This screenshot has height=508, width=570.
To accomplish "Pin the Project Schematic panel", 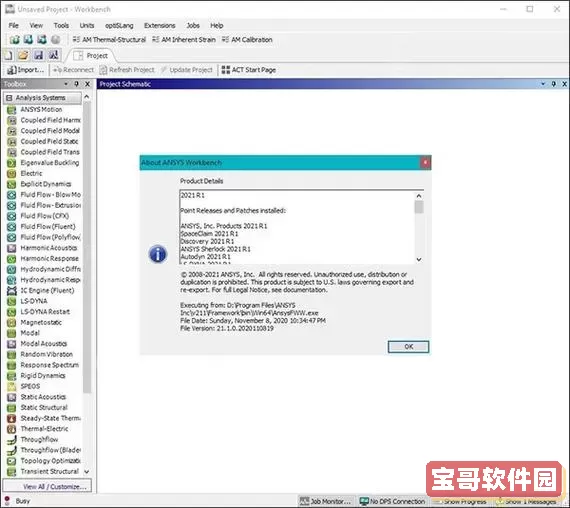I will point(554,84).
